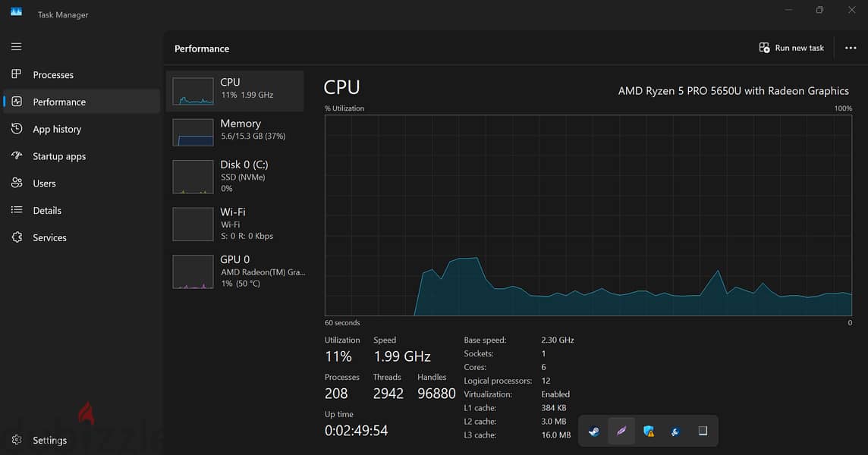Click Run new task
Screen dimensions: 868x455
click(x=791, y=49)
